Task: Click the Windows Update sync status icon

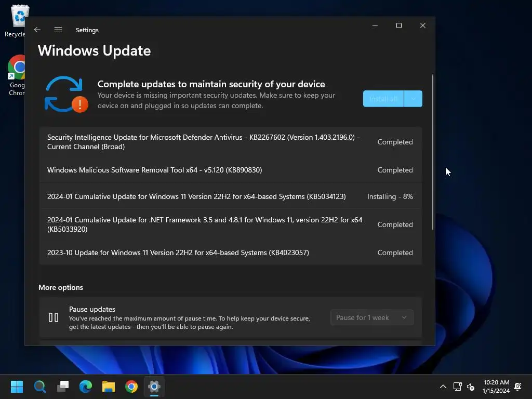Action: pos(66,95)
